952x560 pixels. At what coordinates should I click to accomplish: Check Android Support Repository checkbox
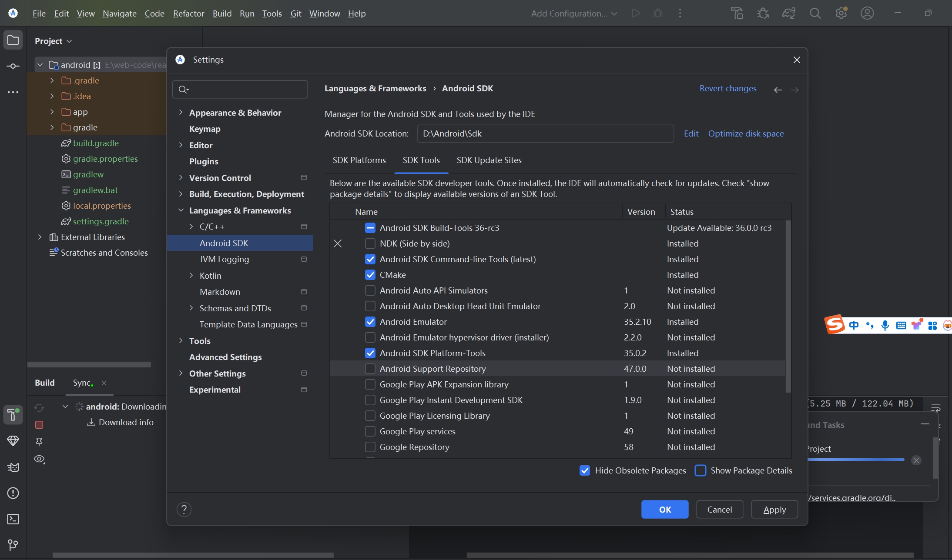(370, 369)
